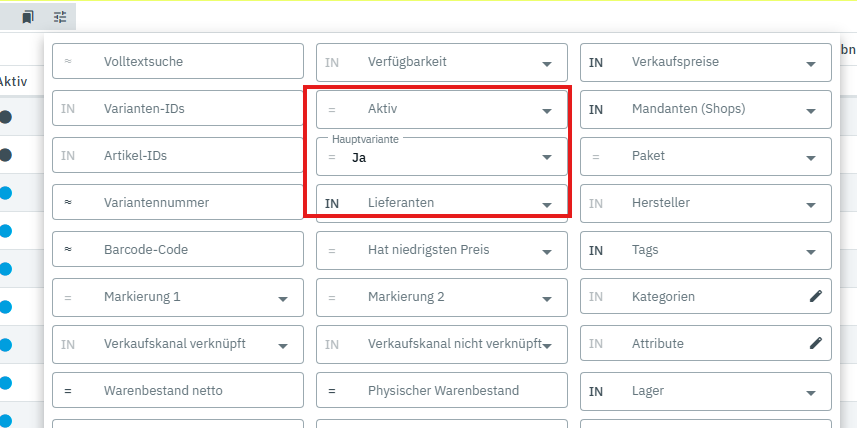This screenshot has height=428, width=857.
Task: Open the Hersteller dropdown
Action: coord(810,204)
